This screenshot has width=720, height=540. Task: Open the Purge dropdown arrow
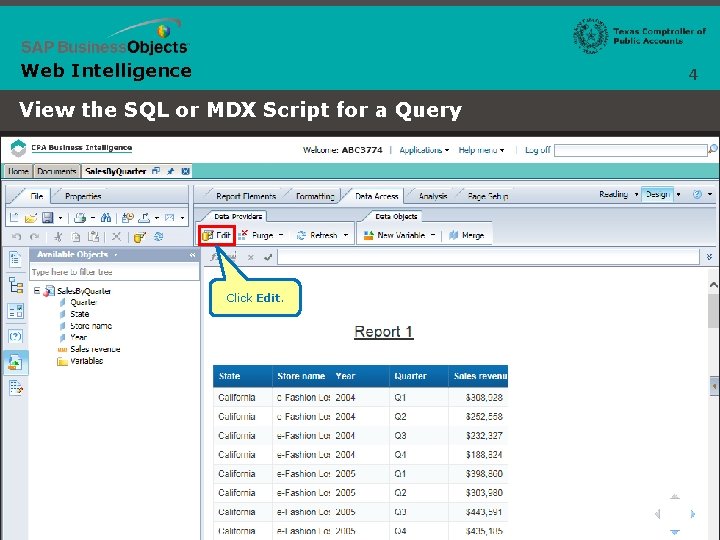point(281,235)
